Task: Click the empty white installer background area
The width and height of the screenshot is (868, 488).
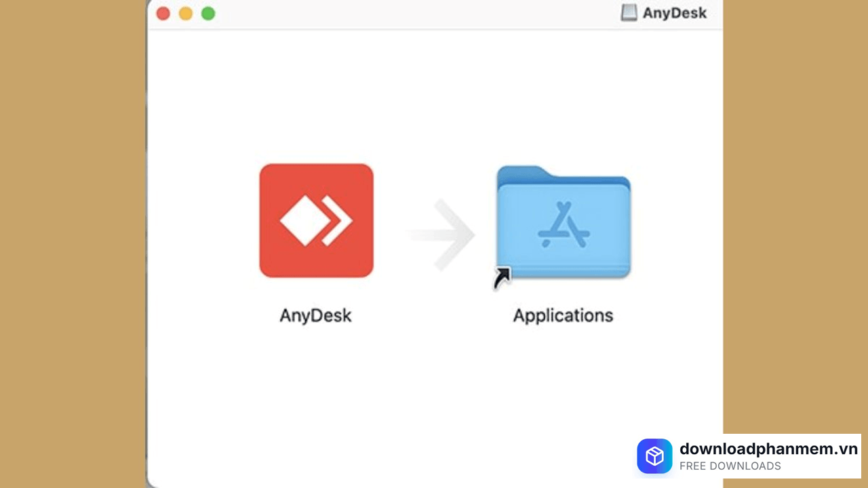Action: coord(434,393)
